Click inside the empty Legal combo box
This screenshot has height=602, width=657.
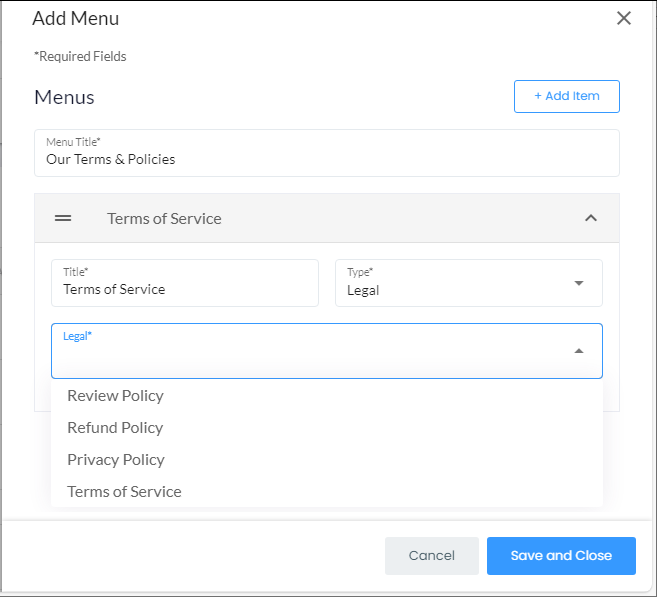point(327,351)
